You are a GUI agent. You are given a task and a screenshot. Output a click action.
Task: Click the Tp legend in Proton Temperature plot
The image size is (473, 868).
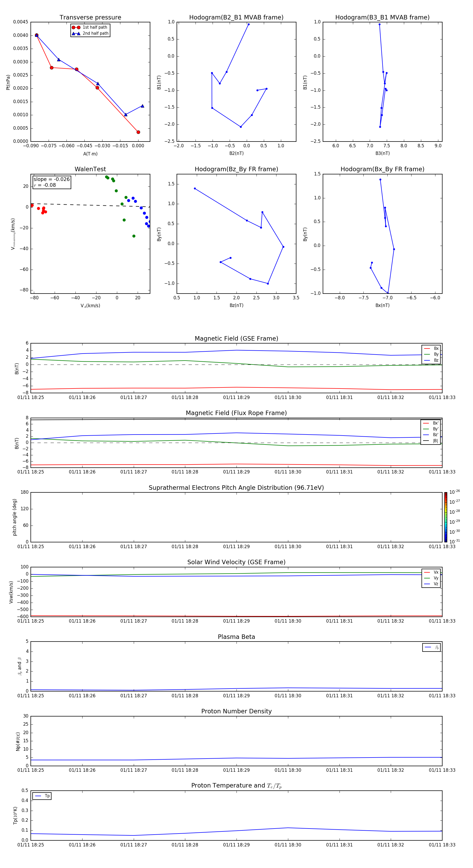click(42, 796)
